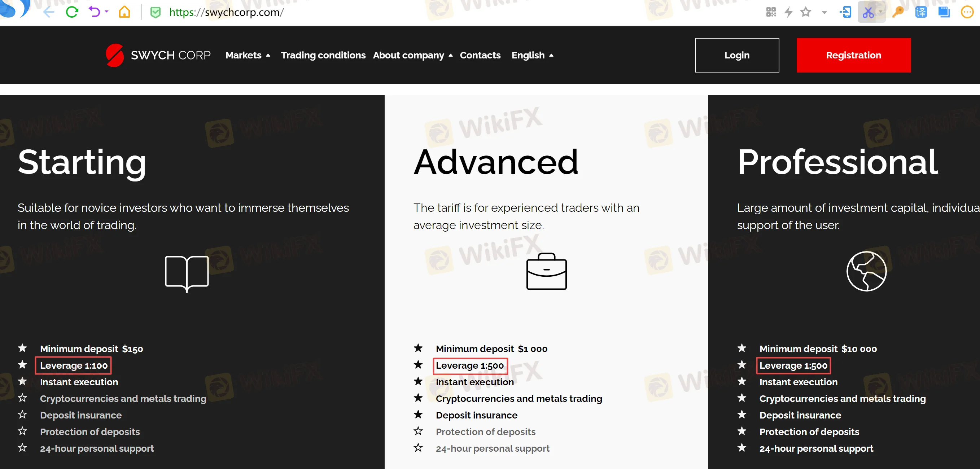The width and height of the screenshot is (980, 469).
Task: Open the undo history dropdown arrow
Action: [x=106, y=12]
